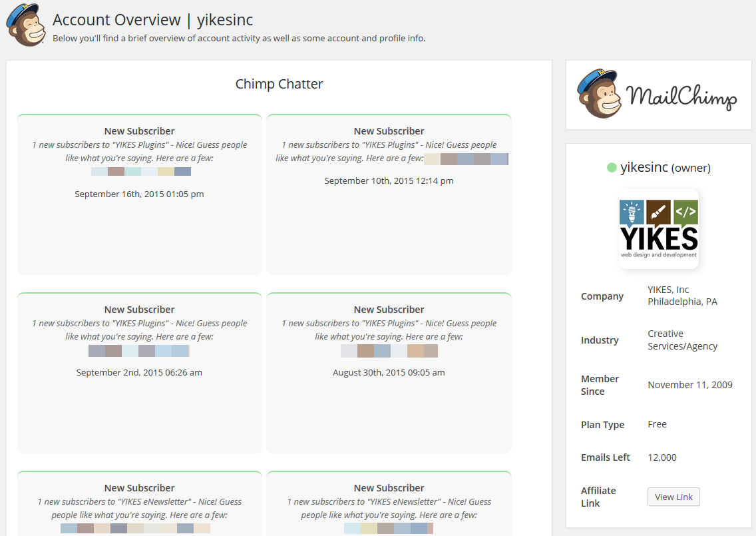
Task: Click the green status dot next to yikesinc
Action: (612, 168)
